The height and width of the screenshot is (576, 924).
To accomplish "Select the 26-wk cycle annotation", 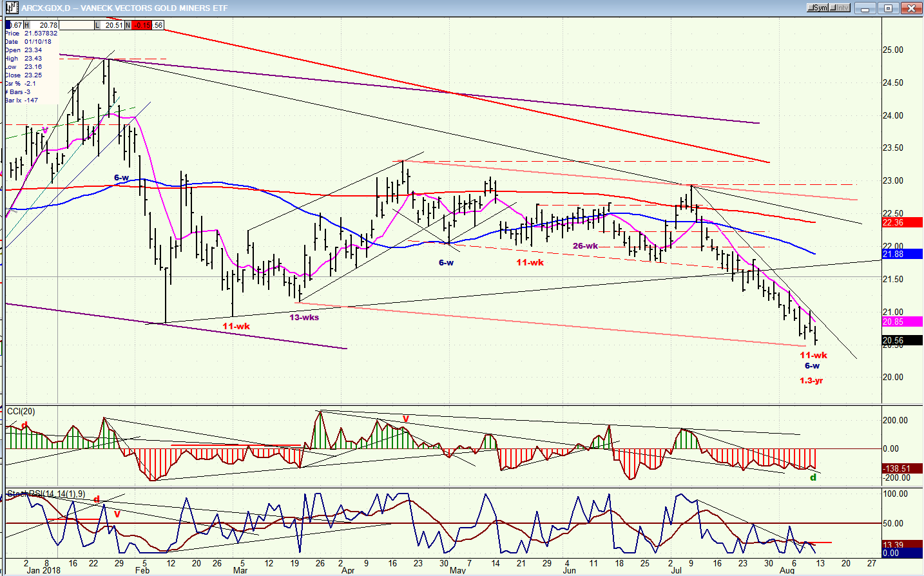I will pyautogui.click(x=585, y=245).
